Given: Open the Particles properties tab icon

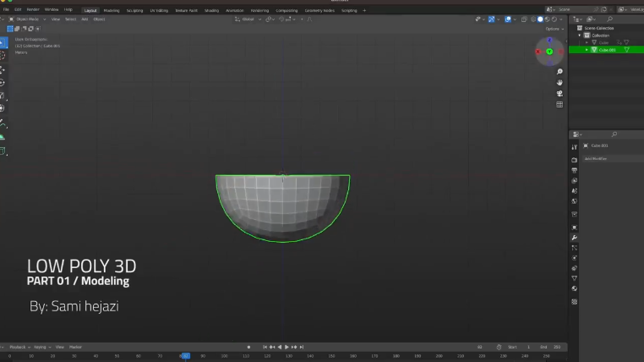Looking at the screenshot, I should click(574, 248).
